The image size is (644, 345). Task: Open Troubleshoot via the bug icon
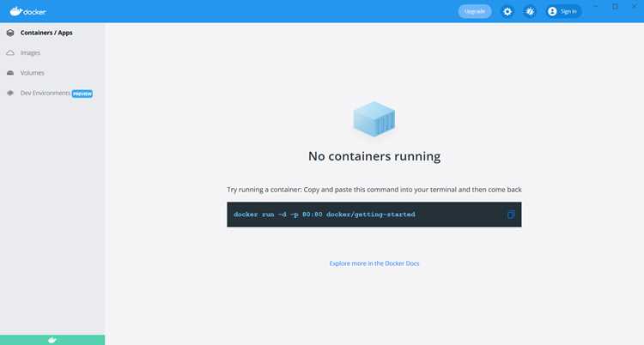pyautogui.click(x=531, y=11)
